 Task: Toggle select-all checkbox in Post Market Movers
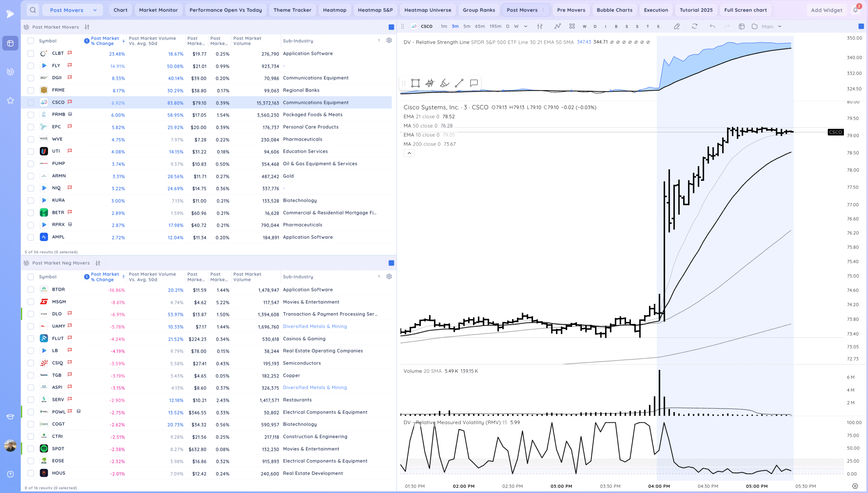31,41
